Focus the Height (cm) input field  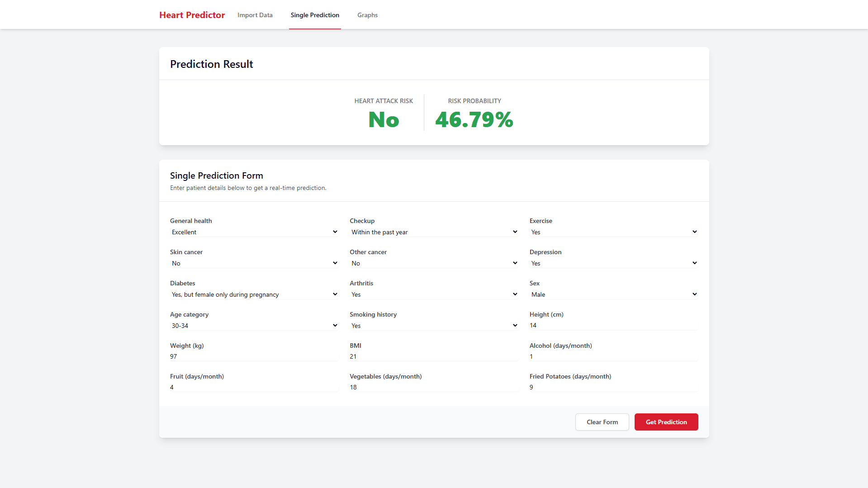coord(614,325)
